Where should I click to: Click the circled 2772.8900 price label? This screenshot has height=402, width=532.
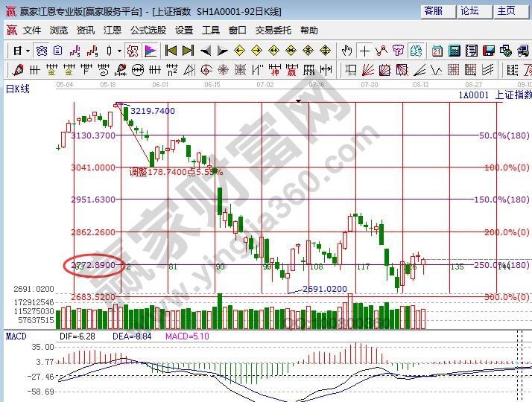point(93,265)
